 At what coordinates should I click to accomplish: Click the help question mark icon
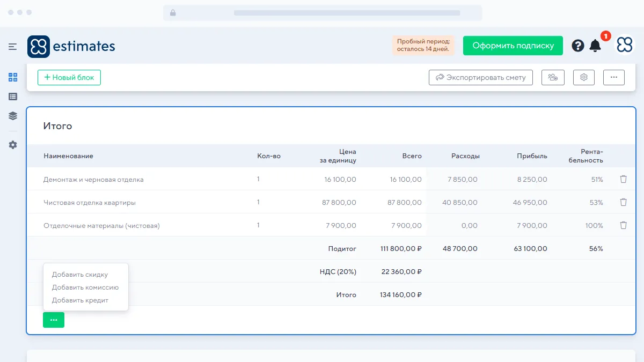[x=578, y=46]
